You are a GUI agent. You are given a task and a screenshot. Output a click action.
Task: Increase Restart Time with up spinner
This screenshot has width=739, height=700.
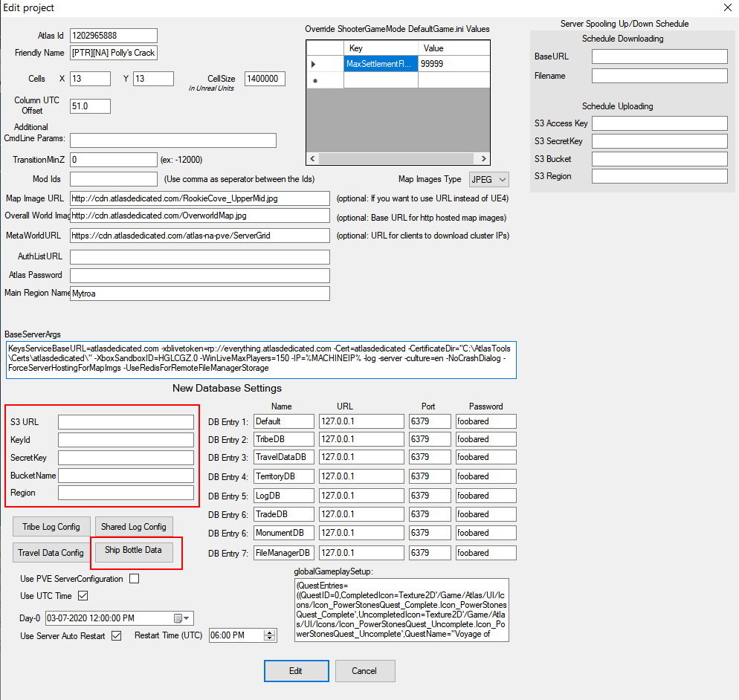(x=270, y=632)
